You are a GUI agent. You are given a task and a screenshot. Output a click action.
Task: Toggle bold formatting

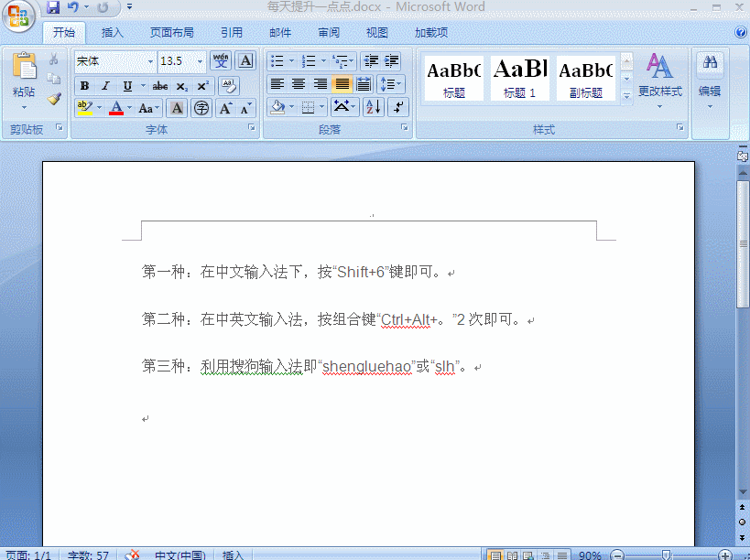coord(84,86)
